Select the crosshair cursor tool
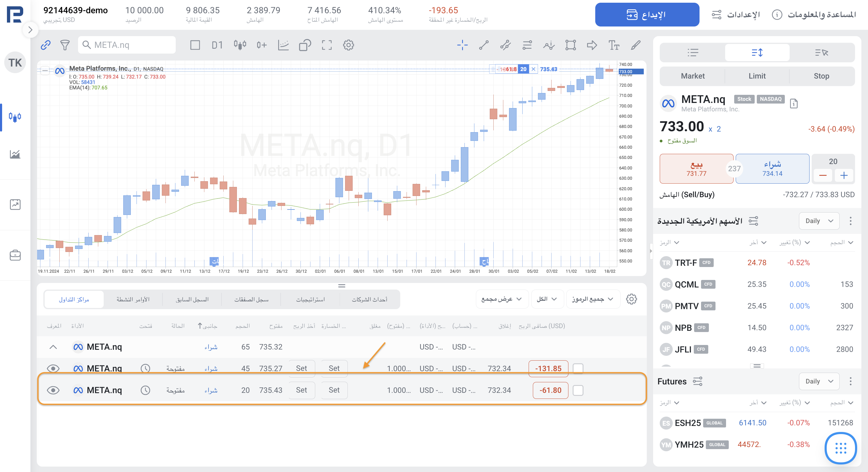 click(462, 45)
